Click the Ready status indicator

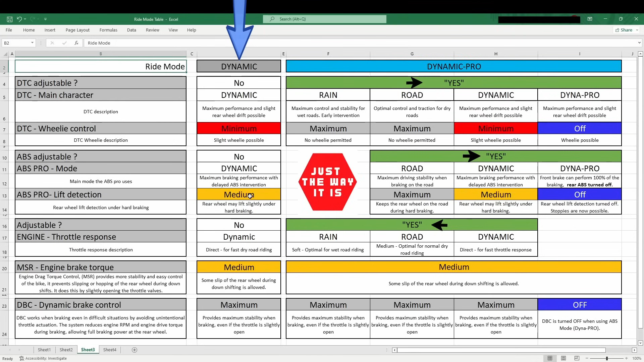[7, 358]
